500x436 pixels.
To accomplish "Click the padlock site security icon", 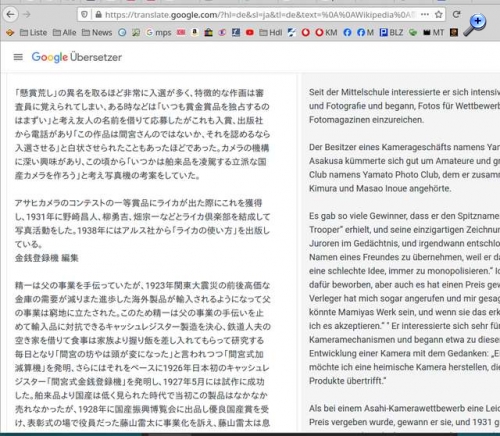I will [x=98, y=14].
